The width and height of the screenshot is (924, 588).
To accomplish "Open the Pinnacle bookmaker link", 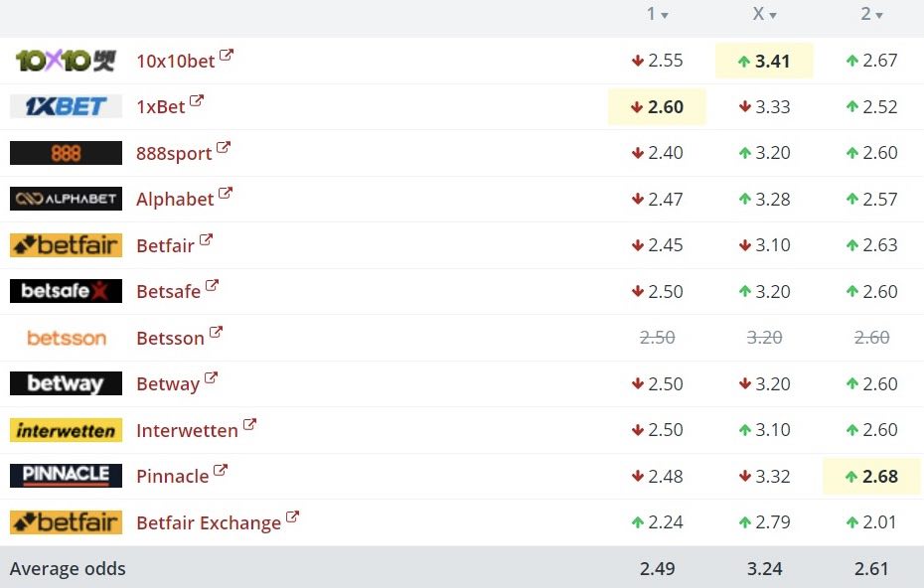I will [x=172, y=477].
